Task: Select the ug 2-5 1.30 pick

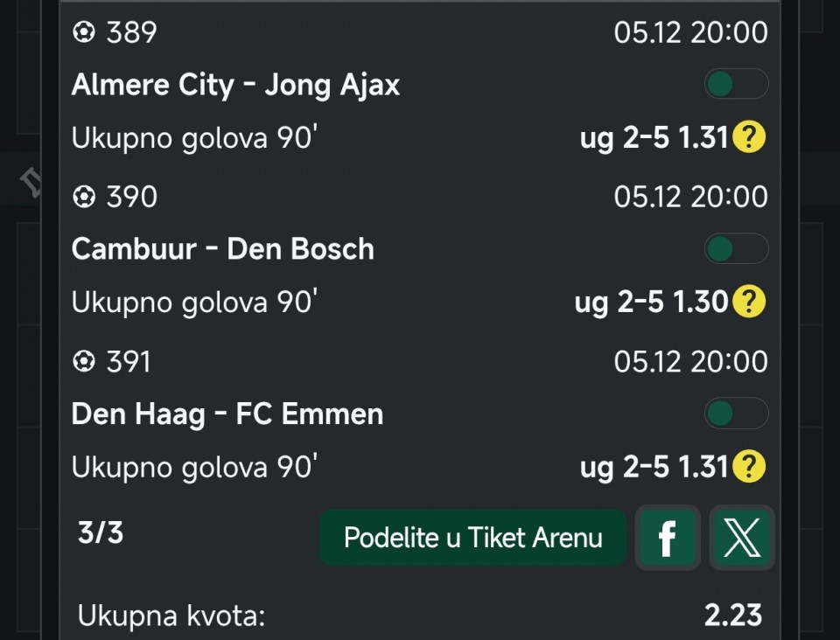Action: pos(650,302)
